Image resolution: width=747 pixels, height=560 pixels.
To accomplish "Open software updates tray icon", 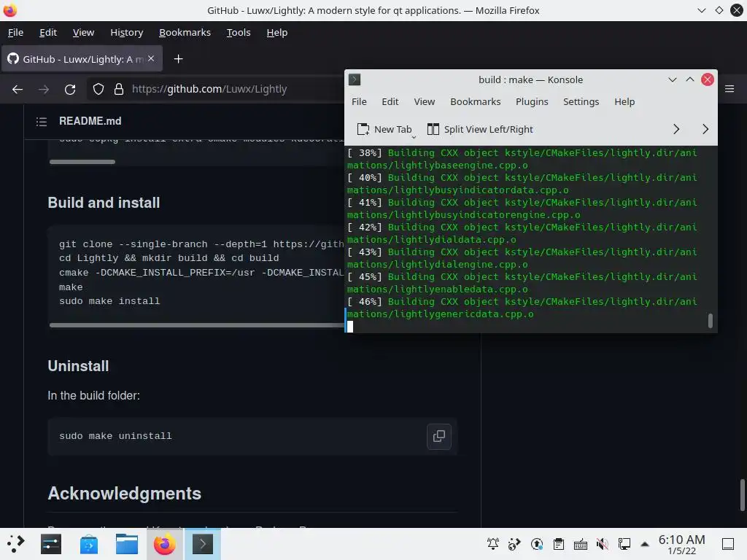I will click(536, 544).
